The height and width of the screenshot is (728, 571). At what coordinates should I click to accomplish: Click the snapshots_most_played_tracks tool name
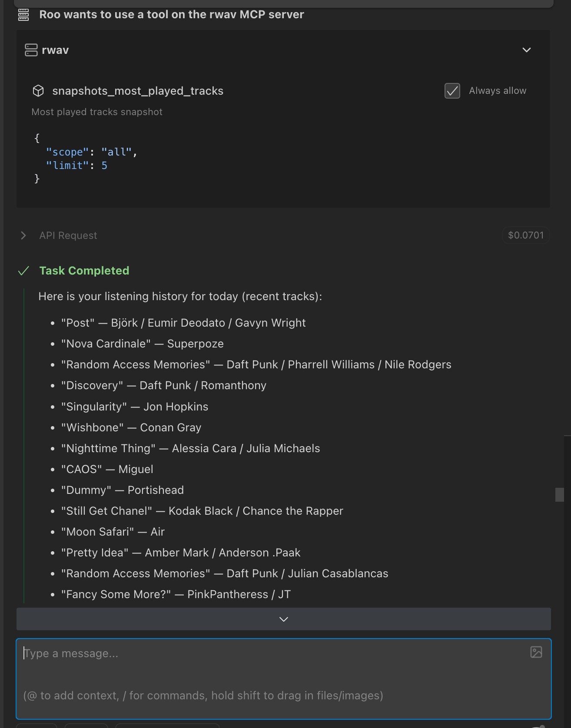coord(138,91)
